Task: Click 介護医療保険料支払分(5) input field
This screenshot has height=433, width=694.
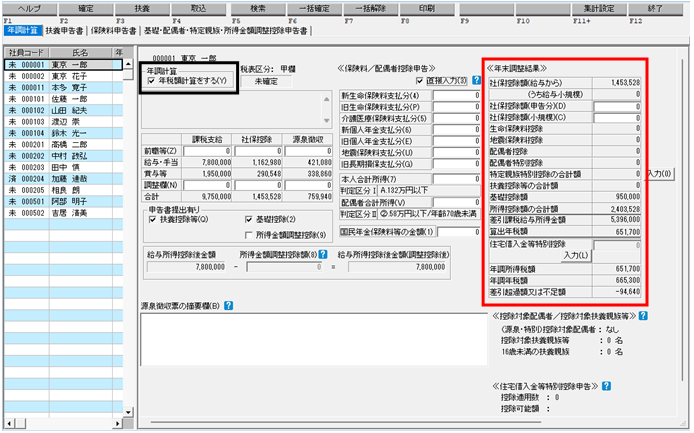Action: point(456,119)
